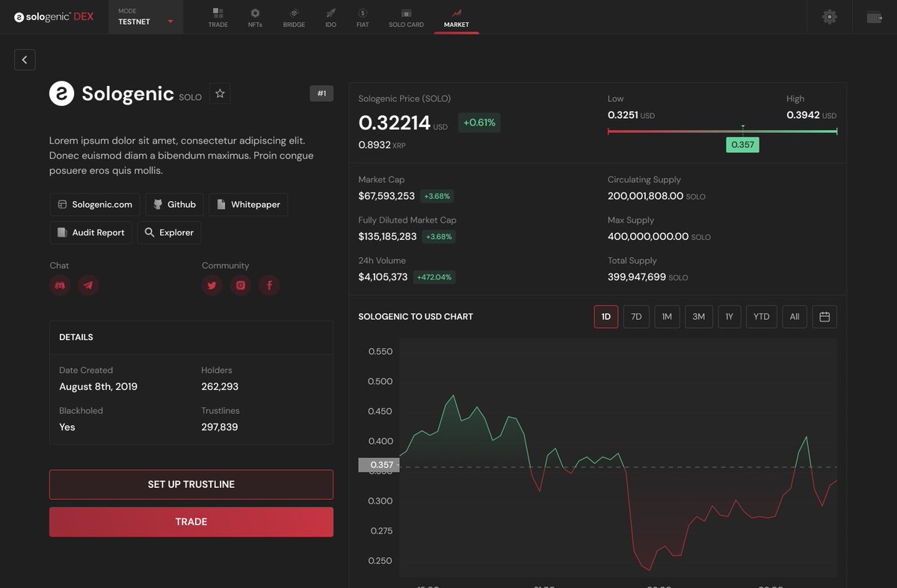Click the Sologenic coin logo
This screenshot has height=588, width=897.
61,93
